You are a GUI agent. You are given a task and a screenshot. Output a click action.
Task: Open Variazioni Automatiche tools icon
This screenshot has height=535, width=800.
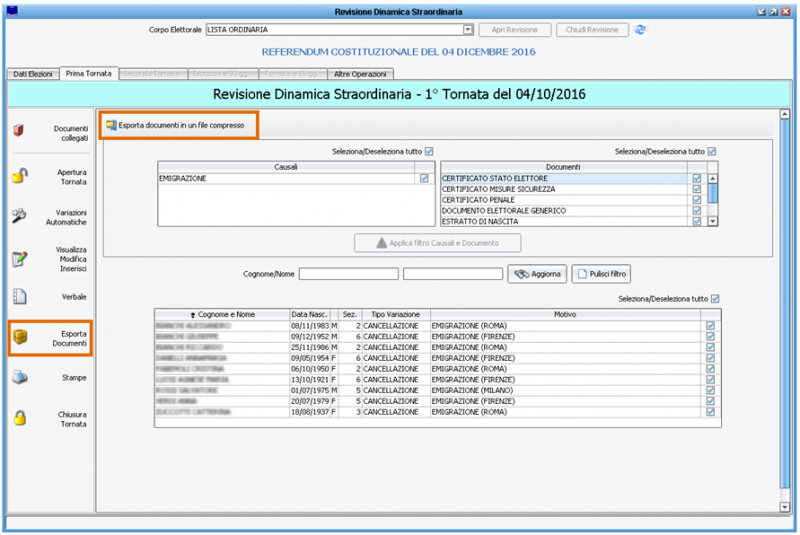tap(19, 217)
